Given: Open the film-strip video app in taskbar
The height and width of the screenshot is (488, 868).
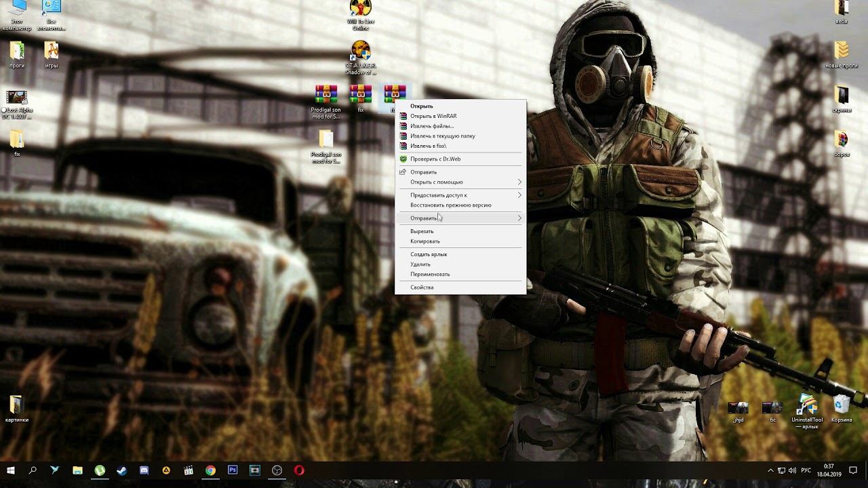Looking at the screenshot, I should click(x=255, y=470).
